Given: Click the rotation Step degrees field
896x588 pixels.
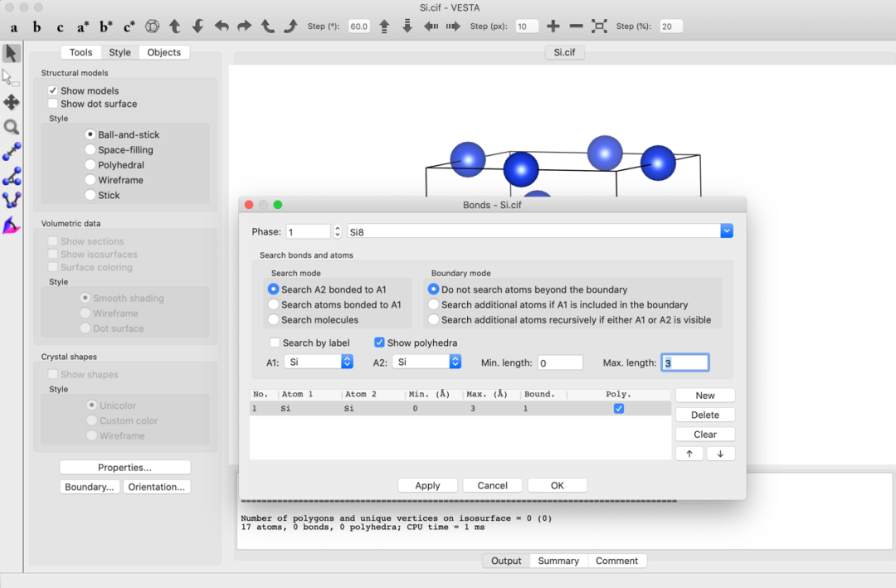Looking at the screenshot, I should click(x=359, y=27).
